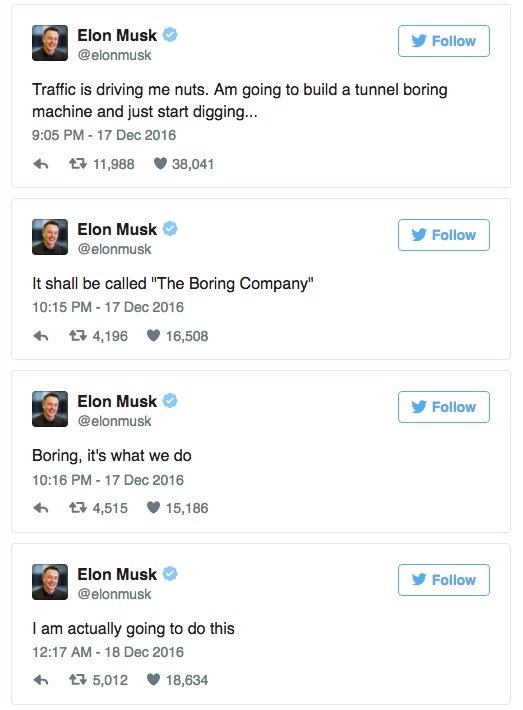
Task: Retweet the tweet with 5,012 retweets
Action: click(x=77, y=680)
